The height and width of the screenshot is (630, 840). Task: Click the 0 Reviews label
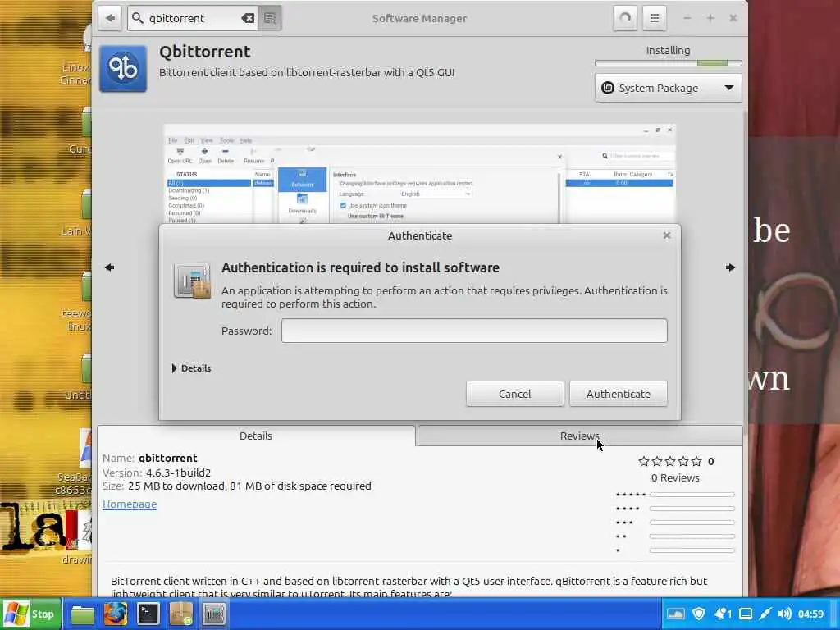[x=675, y=478]
